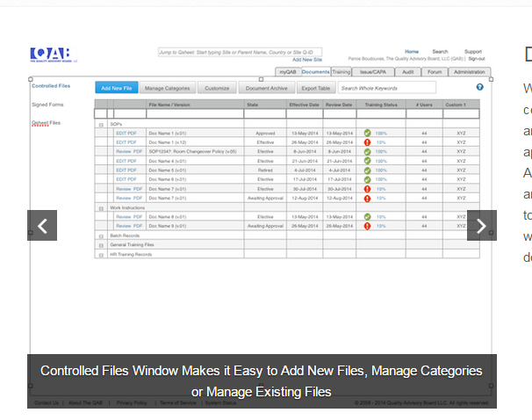Click red alert status for Doc Name 1 (v.12)
Screen dimensions: 532x420
(367, 142)
